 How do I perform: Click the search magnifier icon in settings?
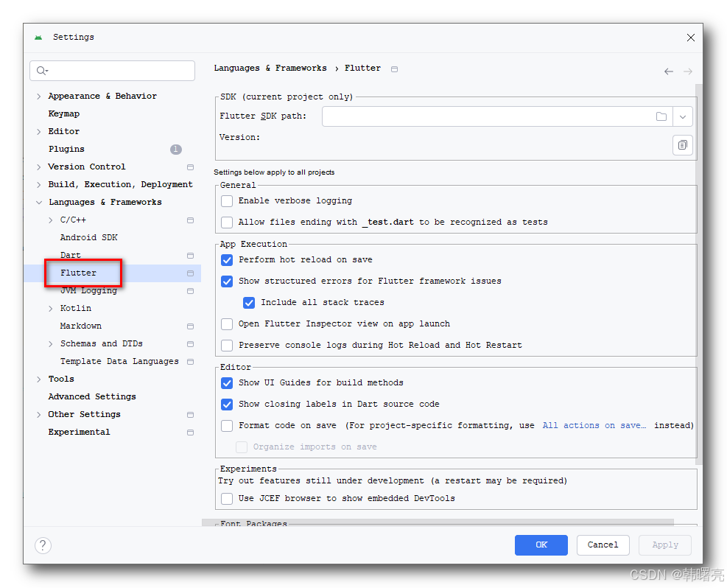[42, 71]
